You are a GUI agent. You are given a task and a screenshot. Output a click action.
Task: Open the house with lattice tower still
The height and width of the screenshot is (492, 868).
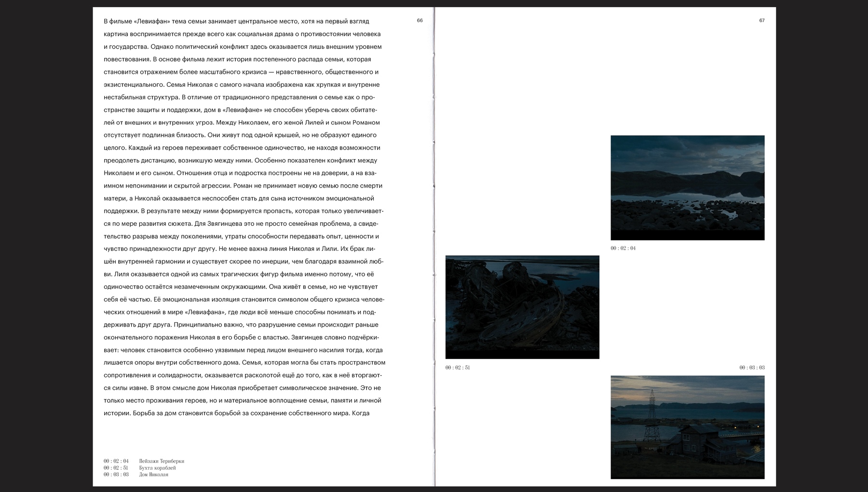click(x=687, y=427)
